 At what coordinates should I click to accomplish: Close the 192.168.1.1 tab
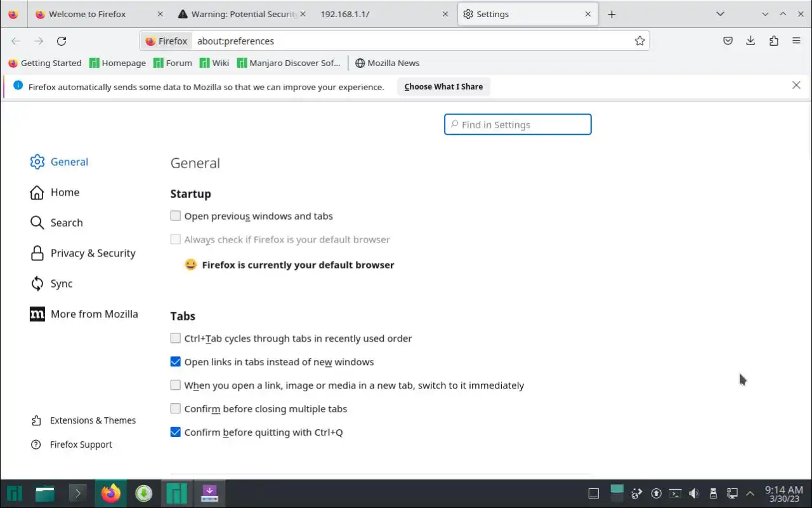pyautogui.click(x=445, y=14)
